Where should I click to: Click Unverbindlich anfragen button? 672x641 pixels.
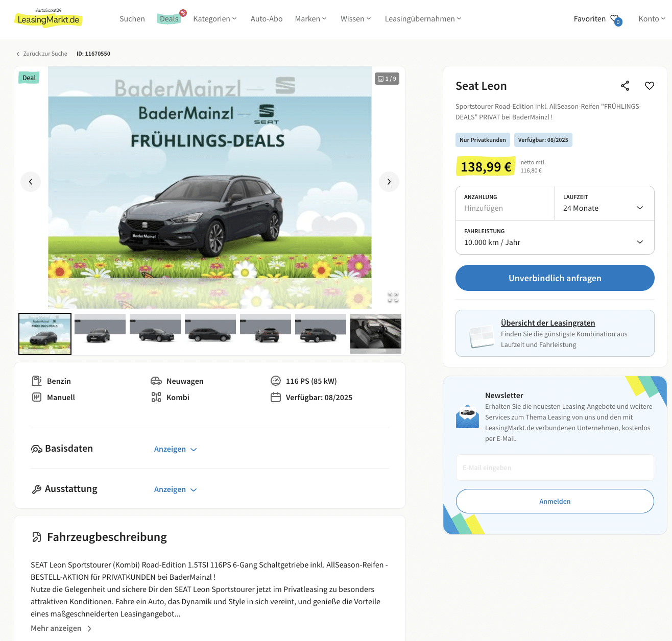pyautogui.click(x=555, y=278)
